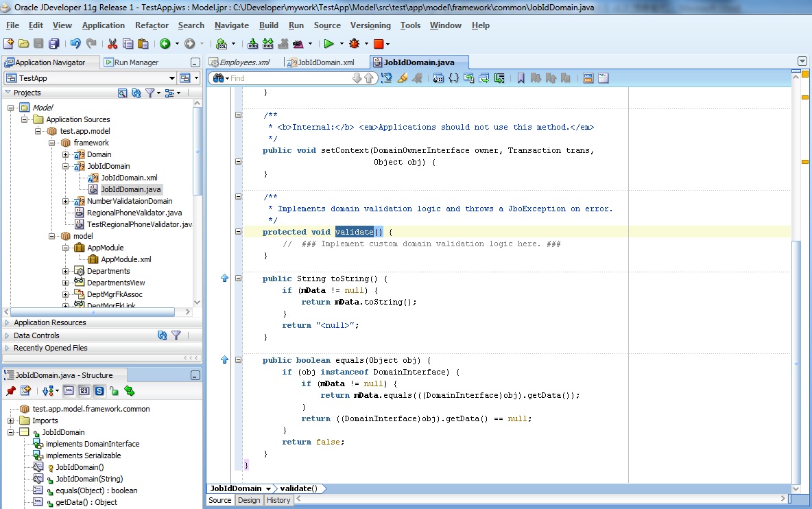Toggle code folding beside the validate() method

coord(238,231)
